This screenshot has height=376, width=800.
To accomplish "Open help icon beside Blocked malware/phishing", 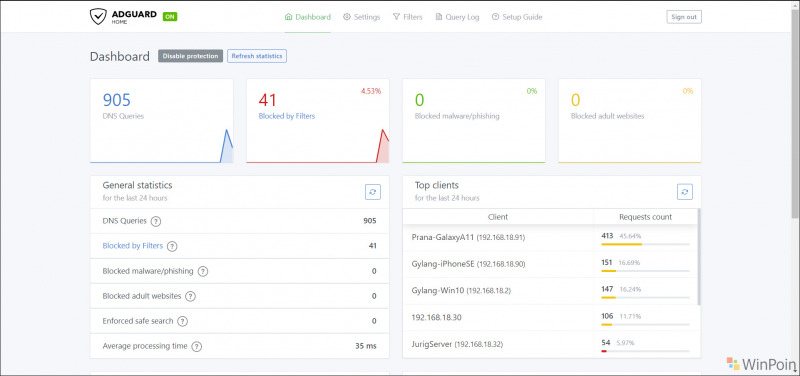I will 203,271.
